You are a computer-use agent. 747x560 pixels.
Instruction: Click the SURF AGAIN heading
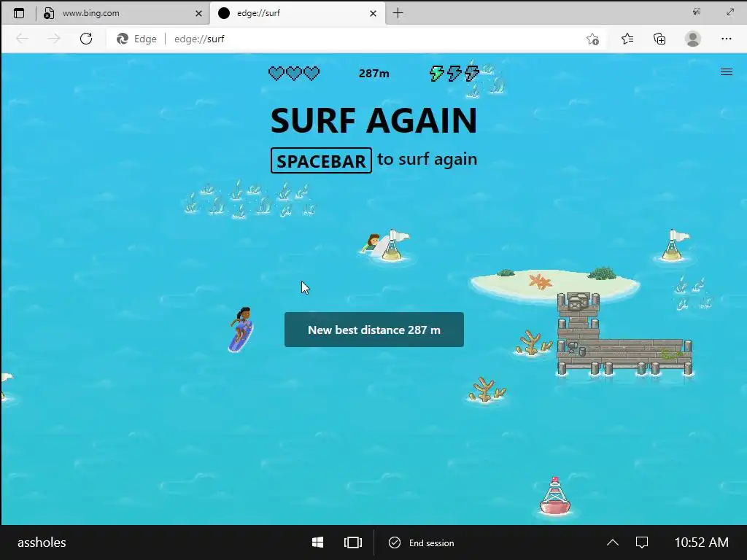(374, 120)
